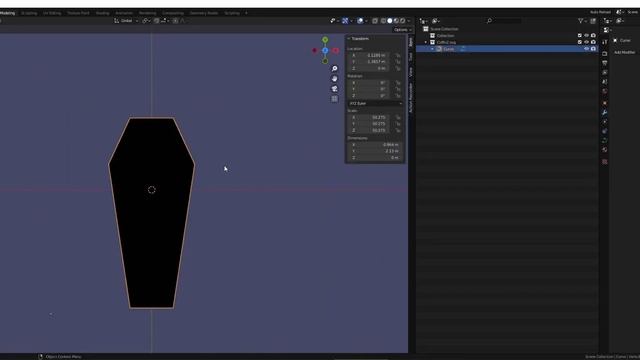The image size is (640, 360).
Task: Switch to the Shading workspace tab
Action: (x=102, y=13)
